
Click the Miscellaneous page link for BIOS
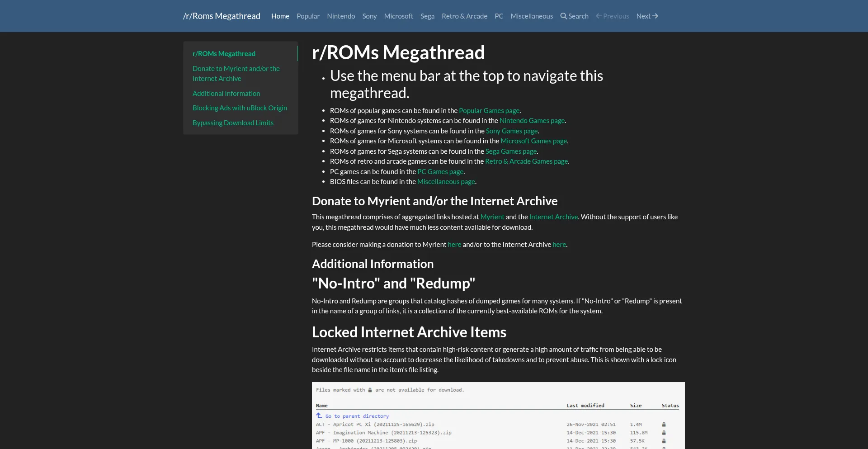pyautogui.click(x=446, y=182)
